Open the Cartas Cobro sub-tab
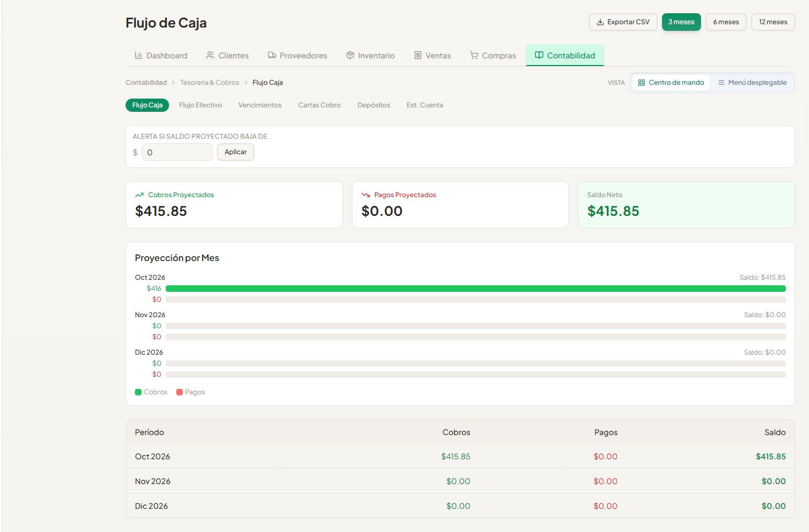The image size is (809, 532). [x=319, y=105]
